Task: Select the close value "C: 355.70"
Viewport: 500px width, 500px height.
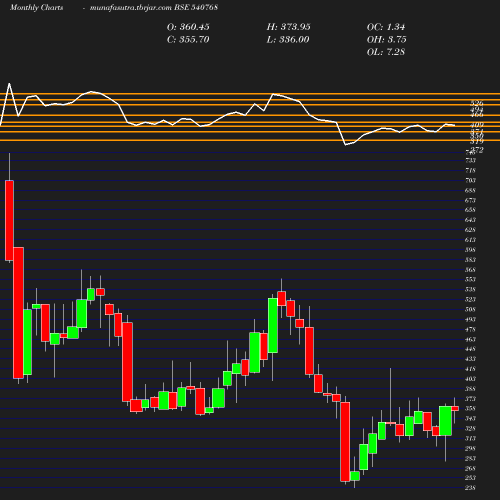Action: (188, 40)
